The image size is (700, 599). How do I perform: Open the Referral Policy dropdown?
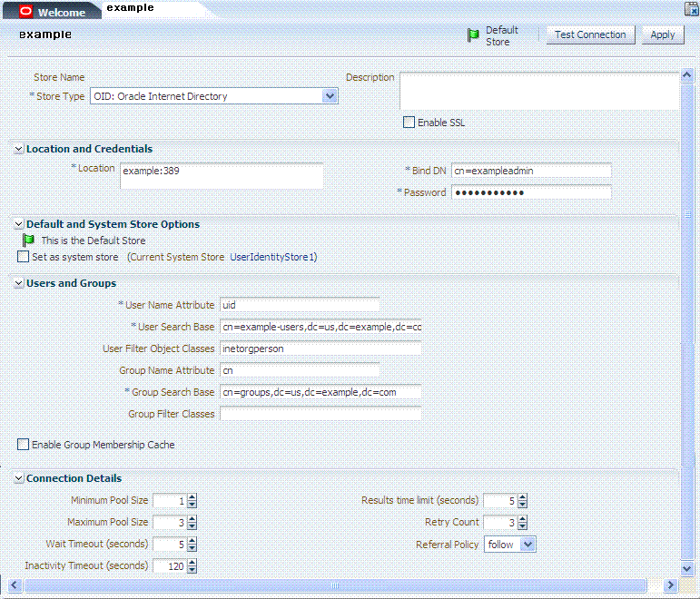pos(527,545)
